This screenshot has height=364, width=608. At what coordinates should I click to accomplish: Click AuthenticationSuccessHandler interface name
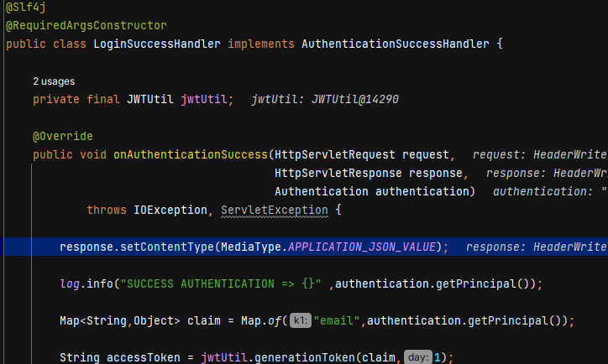[x=396, y=44]
